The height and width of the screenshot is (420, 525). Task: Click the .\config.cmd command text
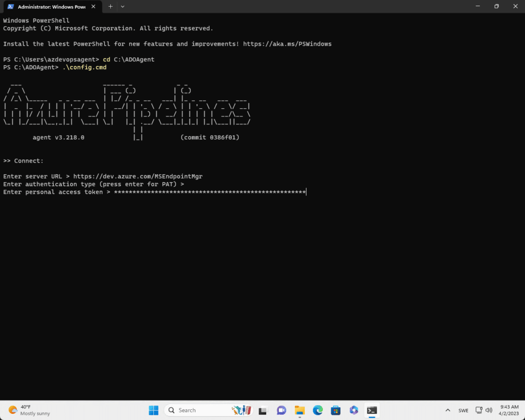click(x=85, y=67)
